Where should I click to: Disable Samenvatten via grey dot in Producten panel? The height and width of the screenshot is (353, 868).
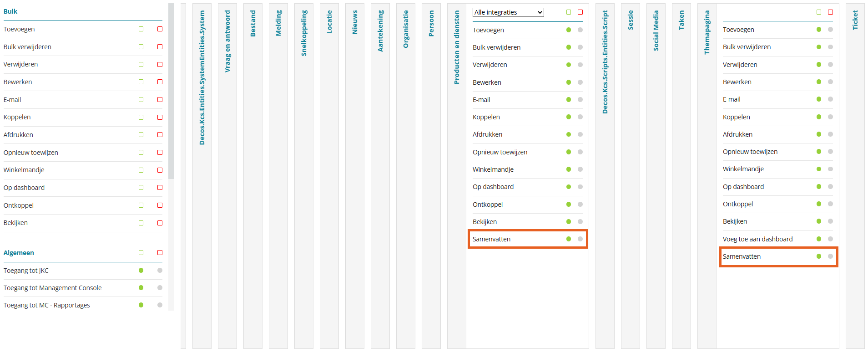(580, 239)
